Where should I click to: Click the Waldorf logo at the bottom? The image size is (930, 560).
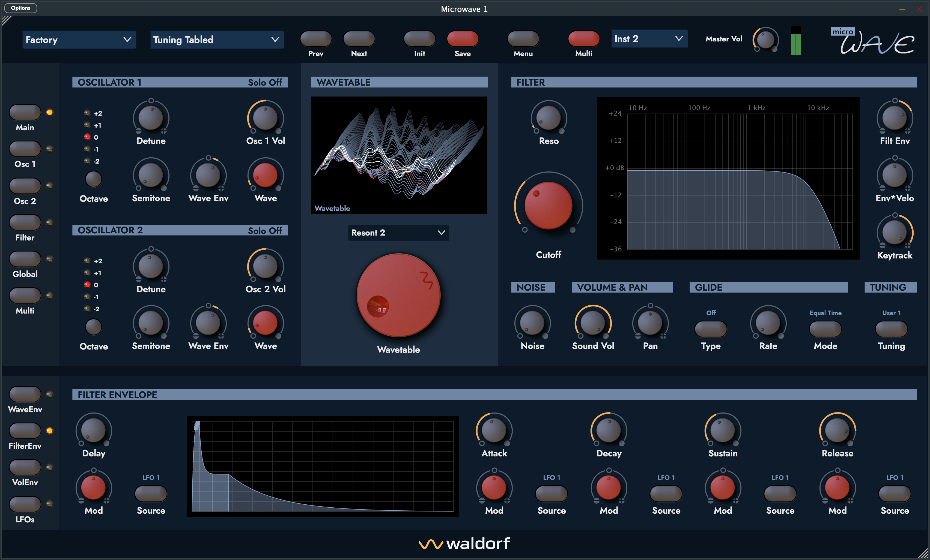click(x=464, y=543)
